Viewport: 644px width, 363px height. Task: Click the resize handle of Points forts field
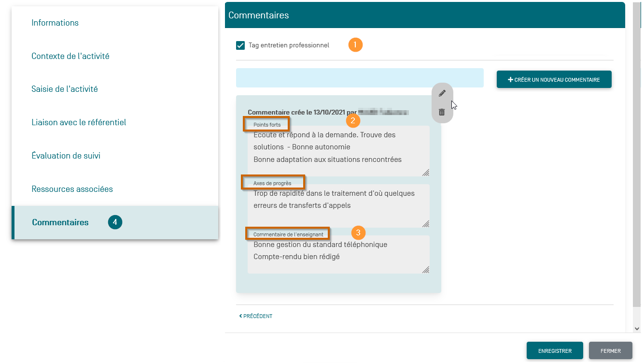[425, 173]
